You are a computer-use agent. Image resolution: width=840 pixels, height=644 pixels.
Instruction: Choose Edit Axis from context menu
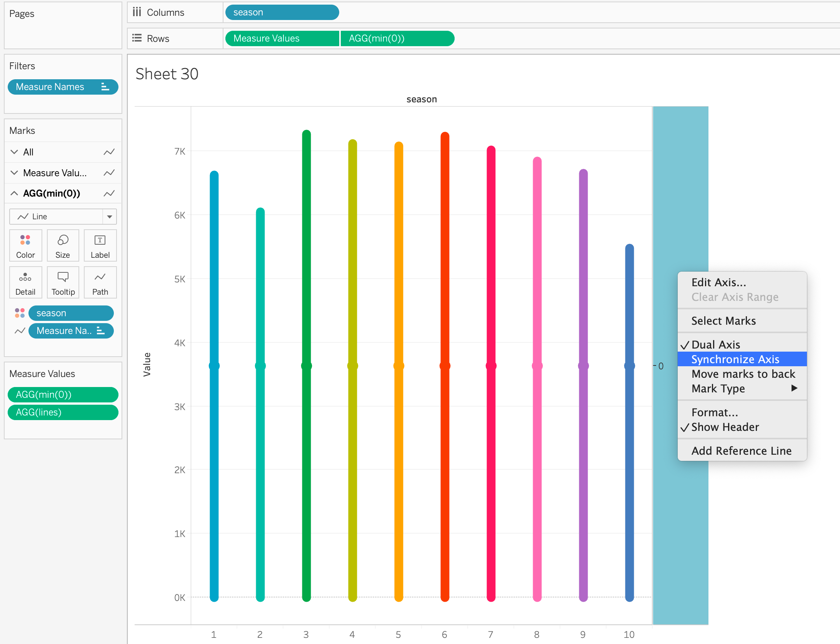coord(718,282)
